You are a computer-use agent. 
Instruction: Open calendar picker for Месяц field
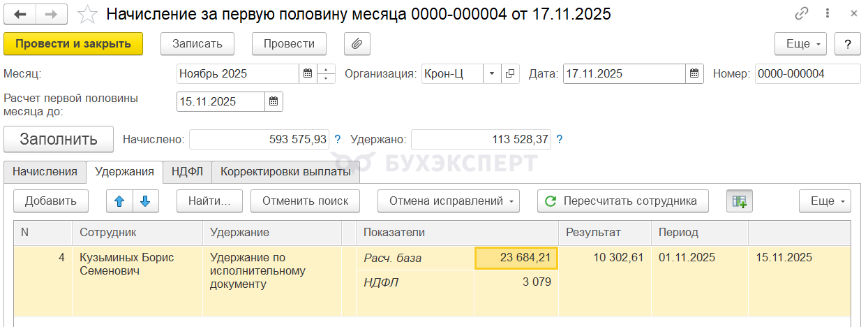tap(308, 73)
